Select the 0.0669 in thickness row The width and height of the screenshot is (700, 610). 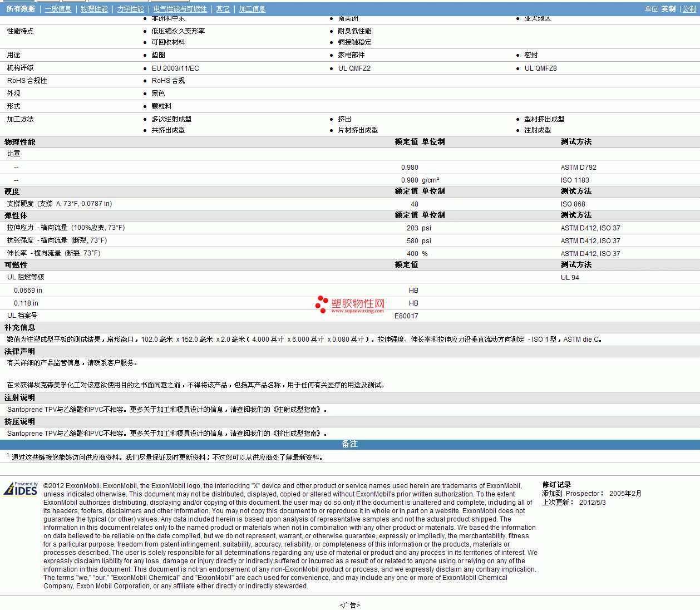click(x=28, y=291)
